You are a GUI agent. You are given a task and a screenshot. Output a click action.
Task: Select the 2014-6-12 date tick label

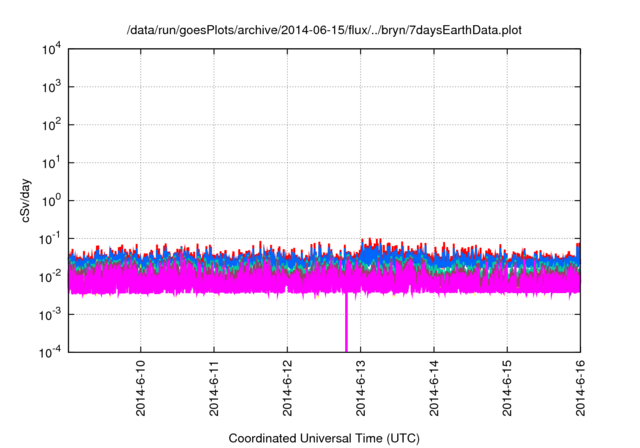pos(287,388)
